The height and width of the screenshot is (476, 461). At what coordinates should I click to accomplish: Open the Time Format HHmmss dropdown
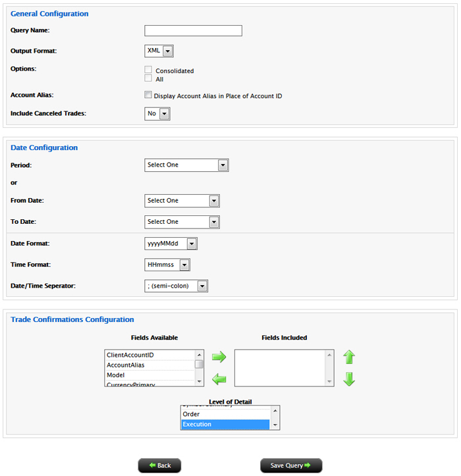coord(167,265)
